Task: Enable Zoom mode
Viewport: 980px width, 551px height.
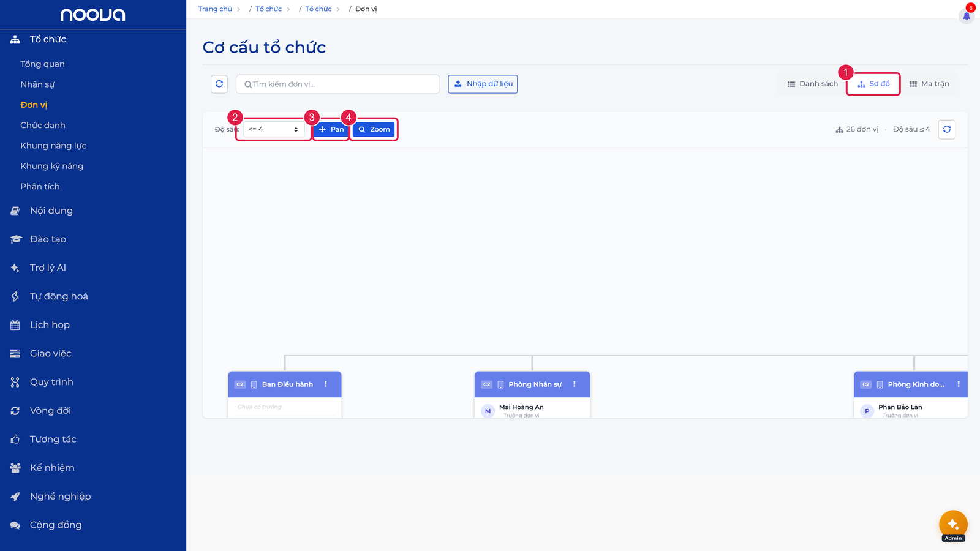Action: pyautogui.click(x=374, y=129)
